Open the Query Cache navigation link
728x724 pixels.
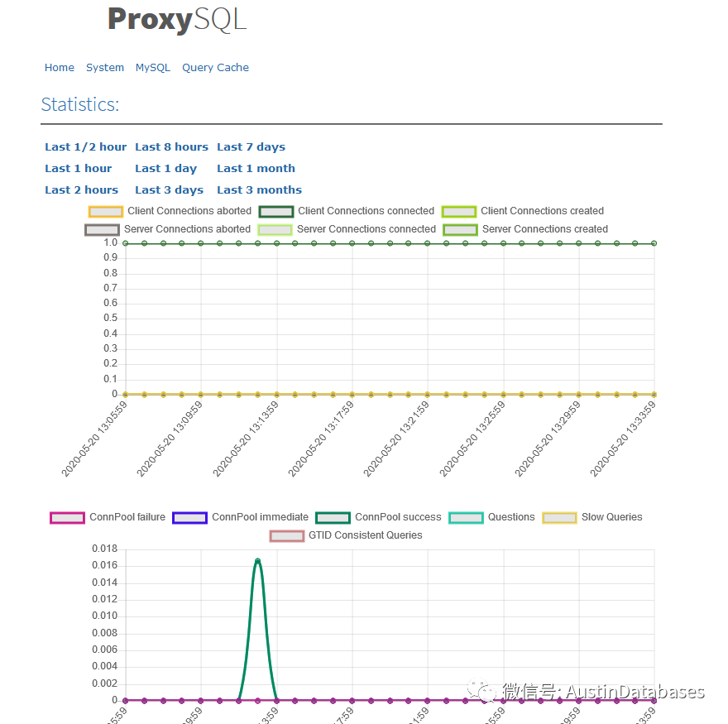click(215, 67)
